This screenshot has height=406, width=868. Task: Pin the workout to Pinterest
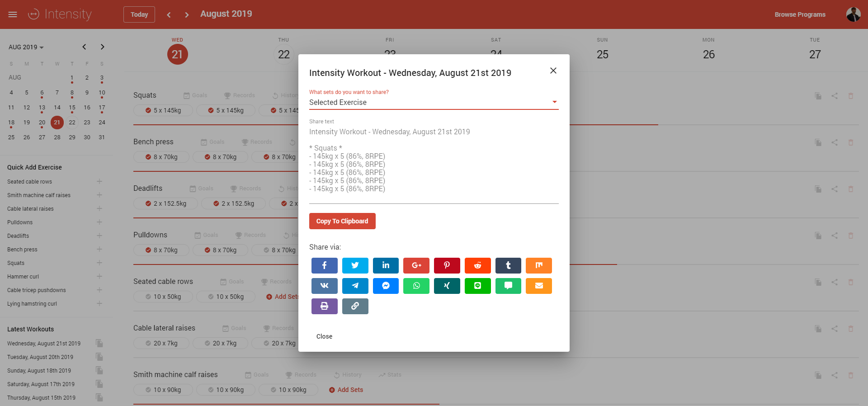(447, 265)
